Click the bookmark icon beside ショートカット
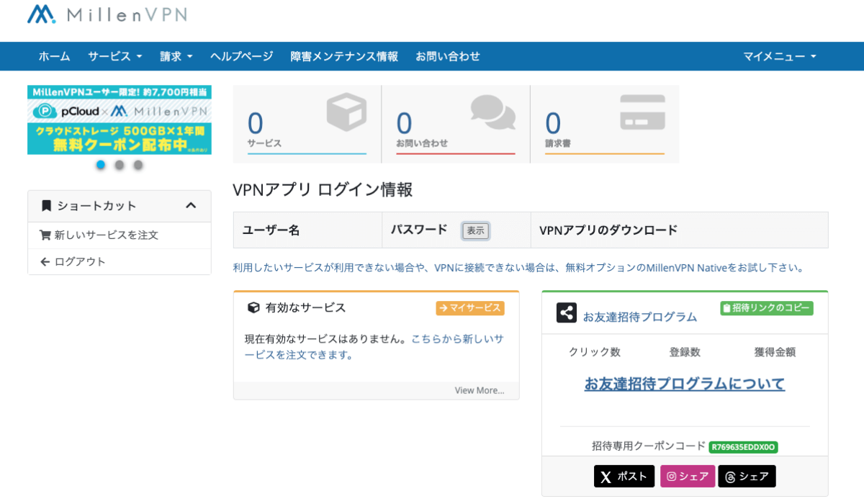864x504 pixels. (x=47, y=206)
